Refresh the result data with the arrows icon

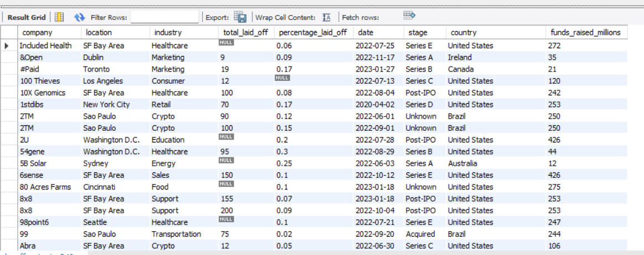[80, 17]
